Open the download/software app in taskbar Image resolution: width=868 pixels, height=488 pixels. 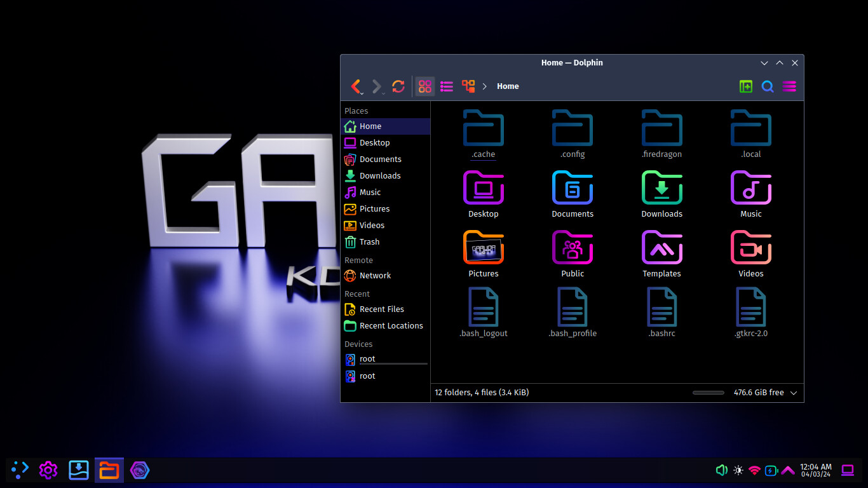[x=79, y=470]
